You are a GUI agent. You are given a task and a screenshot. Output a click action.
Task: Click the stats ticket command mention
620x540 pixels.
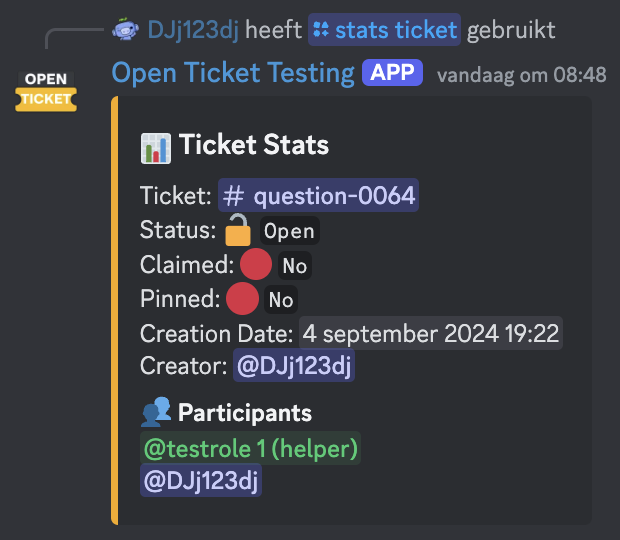(384, 30)
